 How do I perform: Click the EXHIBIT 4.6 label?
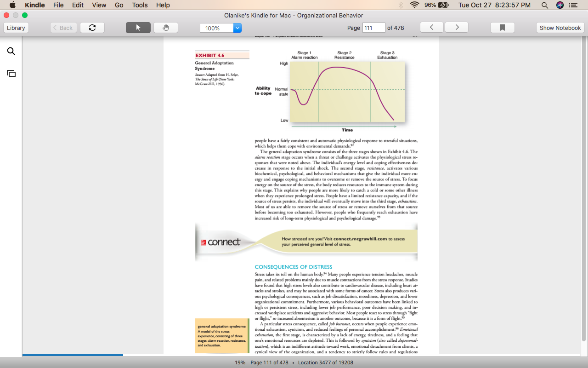[x=210, y=55]
